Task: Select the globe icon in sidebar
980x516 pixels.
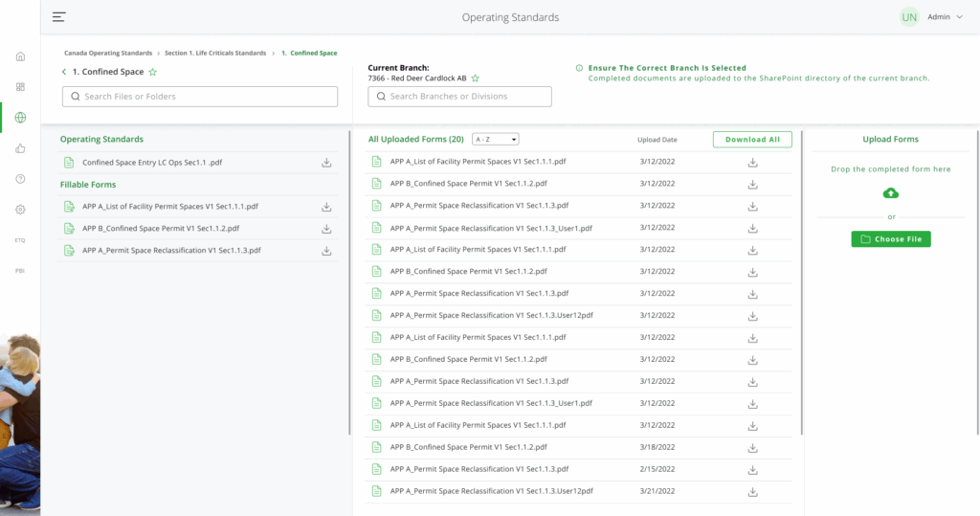Action: pyautogui.click(x=20, y=118)
